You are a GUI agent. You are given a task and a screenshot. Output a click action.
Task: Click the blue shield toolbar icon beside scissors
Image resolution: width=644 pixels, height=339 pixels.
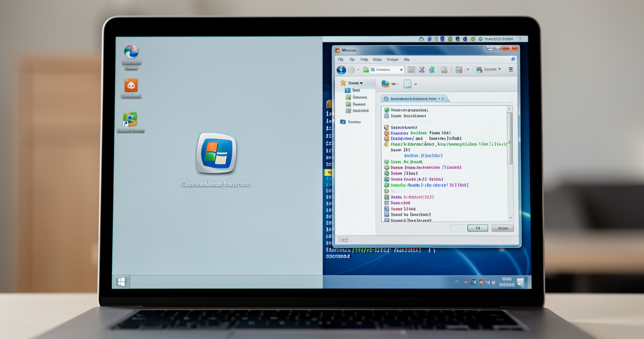click(432, 69)
